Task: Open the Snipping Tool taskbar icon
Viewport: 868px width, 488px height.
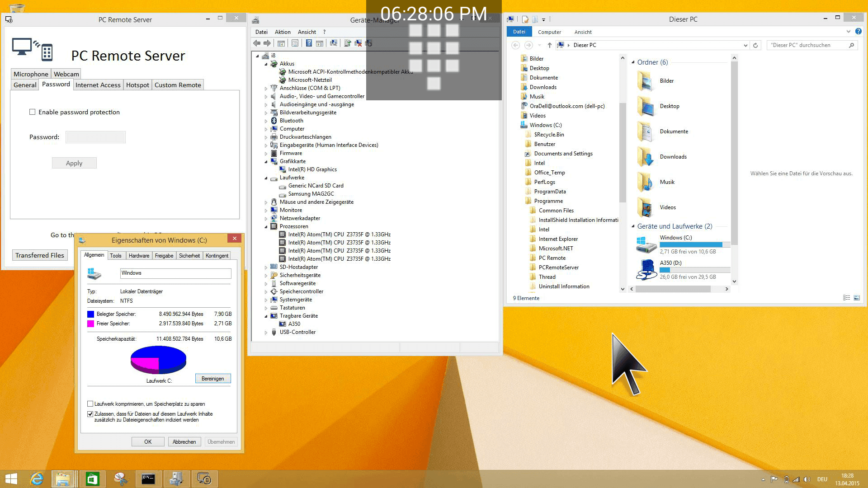Action: 120,479
